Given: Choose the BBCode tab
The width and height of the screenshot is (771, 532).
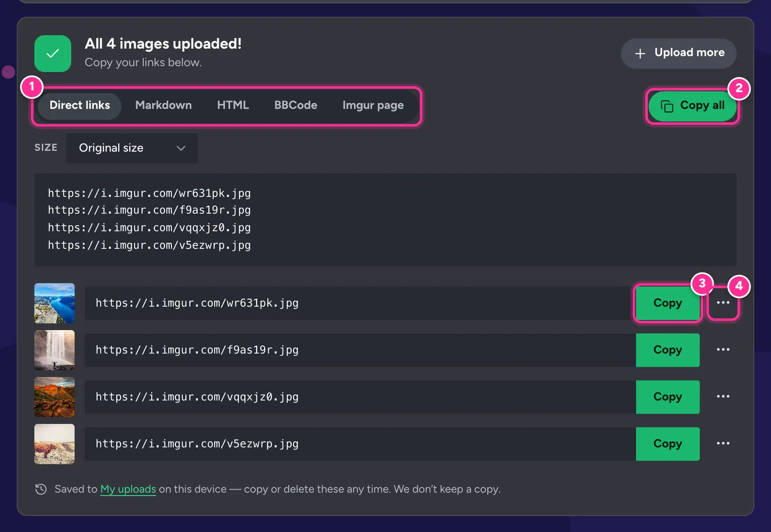Looking at the screenshot, I should click(x=296, y=105).
